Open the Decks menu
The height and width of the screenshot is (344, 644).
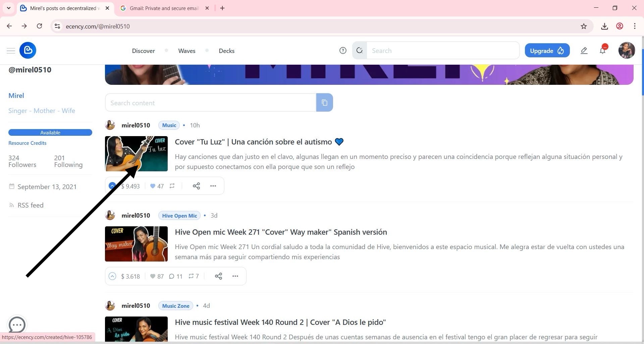226,51
